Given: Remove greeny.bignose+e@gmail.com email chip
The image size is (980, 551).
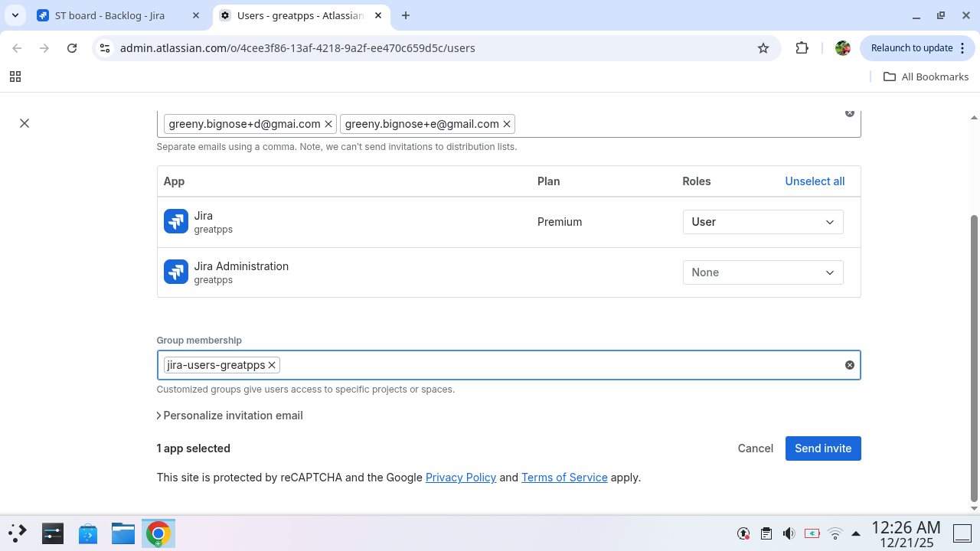Looking at the screenshot, I should 507,124.
